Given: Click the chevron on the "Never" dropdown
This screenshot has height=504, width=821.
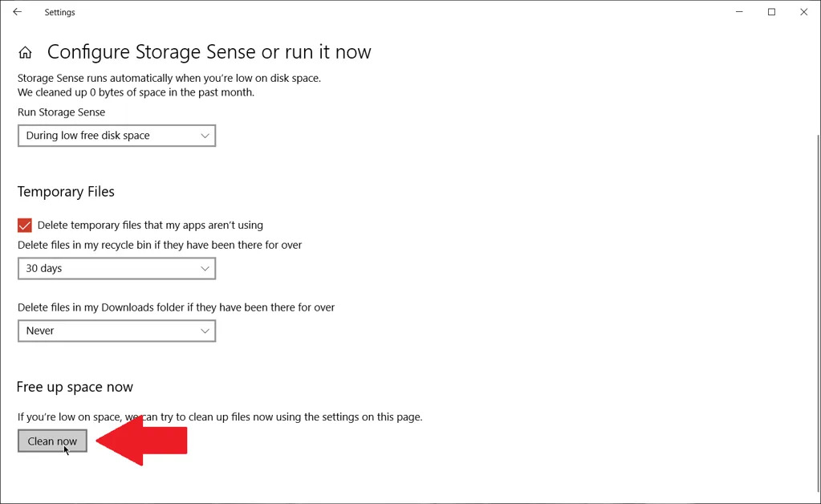Looking at the screenshot, I should pos(205,331).
